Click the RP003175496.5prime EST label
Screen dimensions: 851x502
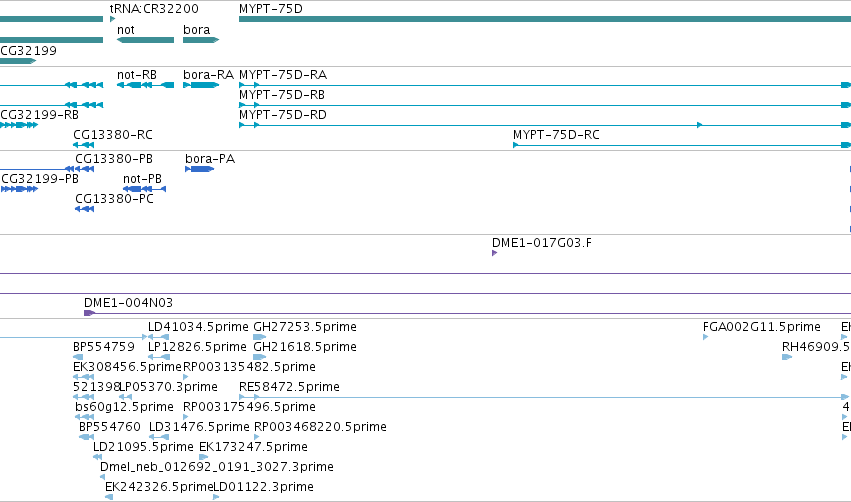click(249, 407)
